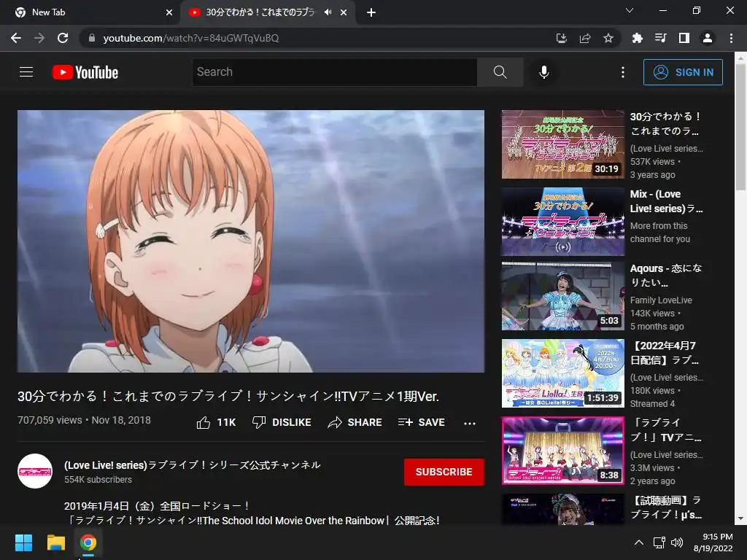Open media controls in Chrome toolbar

click(x=660, y=38)
